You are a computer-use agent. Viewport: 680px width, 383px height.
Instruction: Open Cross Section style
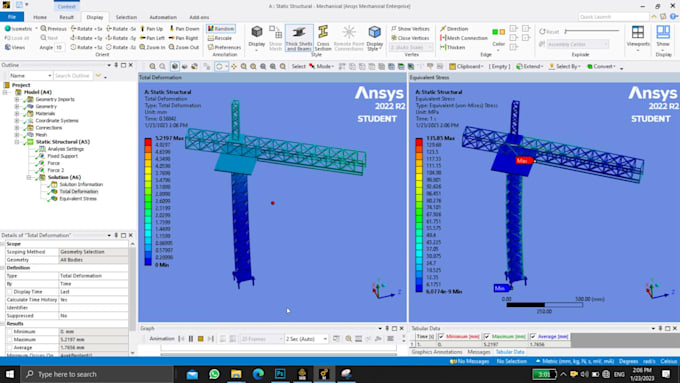click(x=323, y=38)
